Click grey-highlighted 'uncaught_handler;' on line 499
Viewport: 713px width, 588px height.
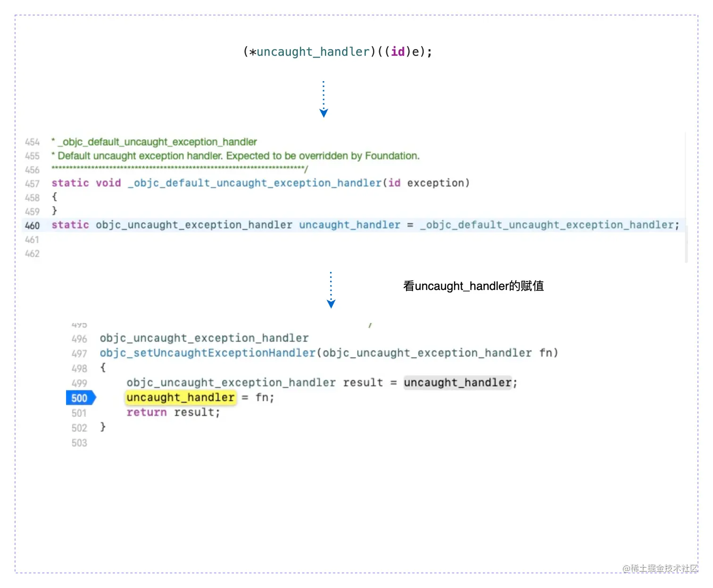point(460,382)
